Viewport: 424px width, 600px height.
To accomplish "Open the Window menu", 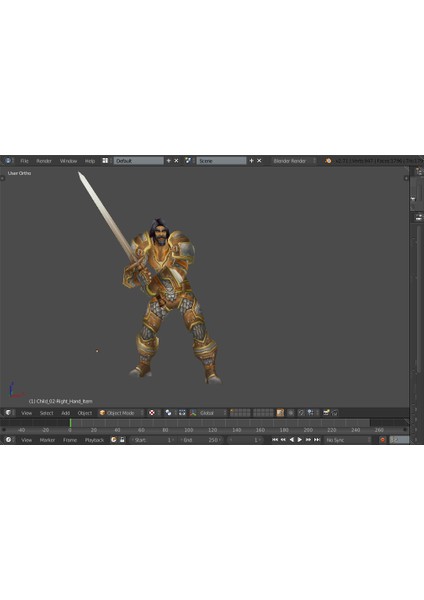I will tap(68, 161).
